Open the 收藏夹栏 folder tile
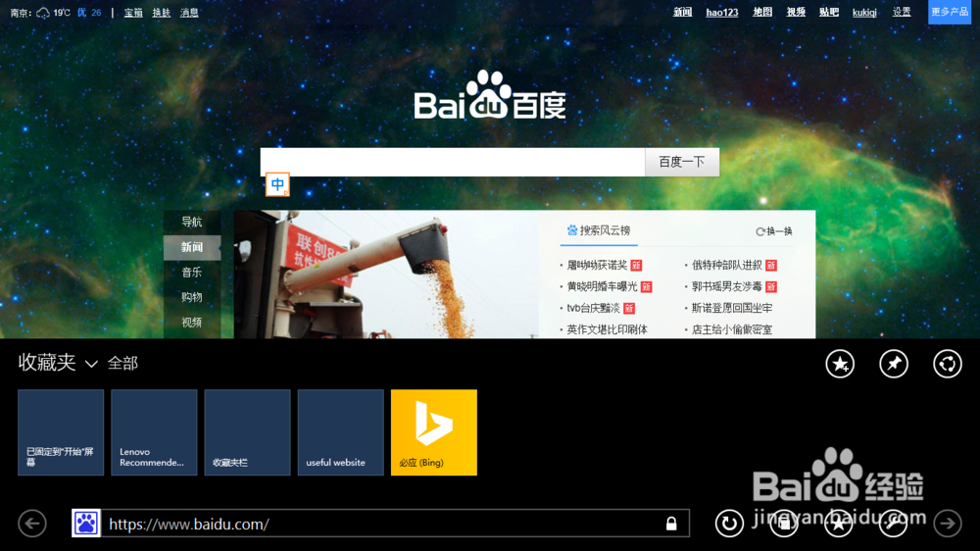The image size is (980, 551). click(248, 432)
